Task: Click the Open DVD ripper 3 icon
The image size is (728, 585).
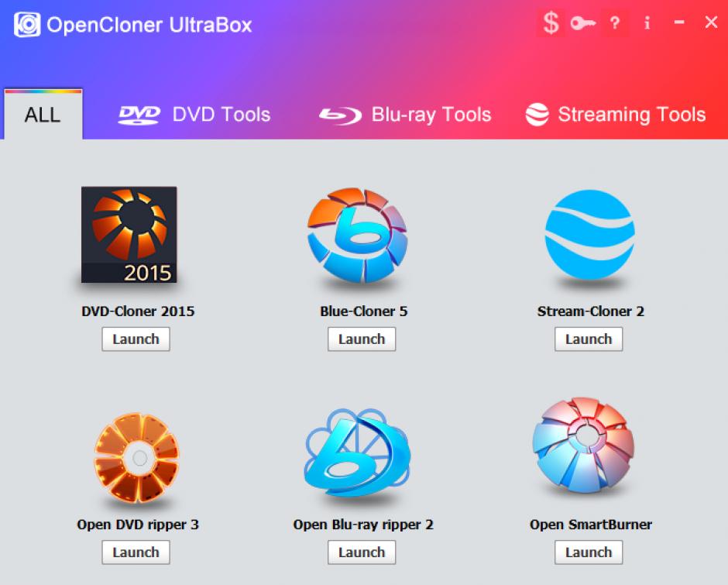Action: click(x=137, y=458)
